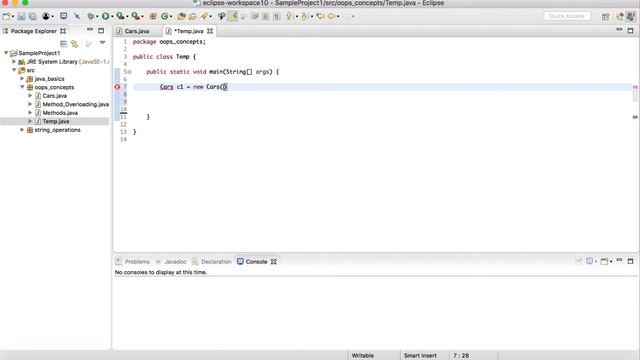The width and height of the screenshot is (640, 360).
Task: Click the Coverage launch icon
Action: tap(120, 16)
